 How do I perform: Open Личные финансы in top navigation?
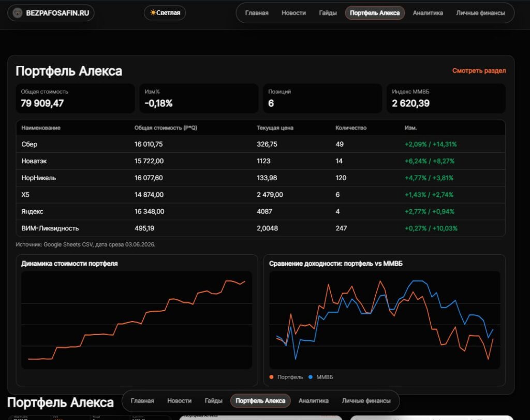(x=480, y=13)
